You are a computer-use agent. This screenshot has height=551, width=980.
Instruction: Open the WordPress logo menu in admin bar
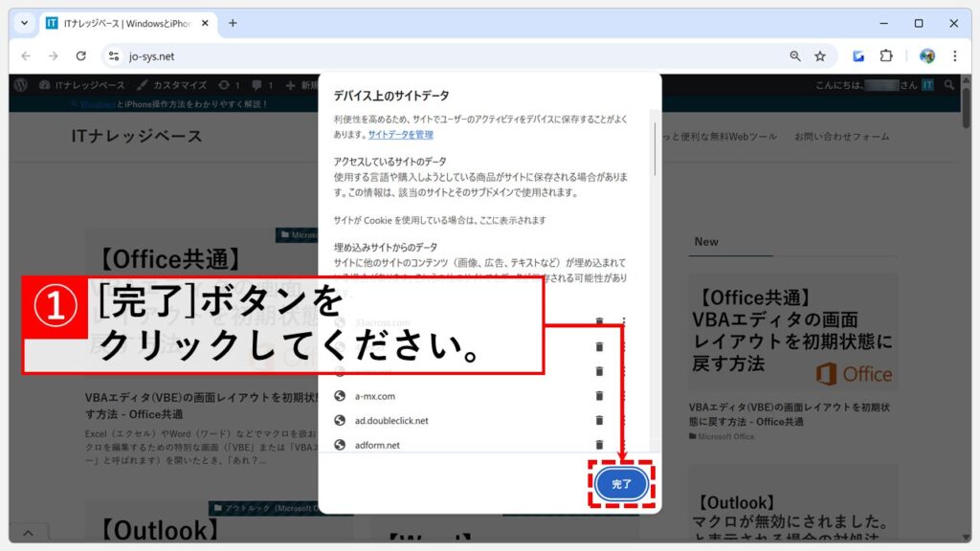21,85
